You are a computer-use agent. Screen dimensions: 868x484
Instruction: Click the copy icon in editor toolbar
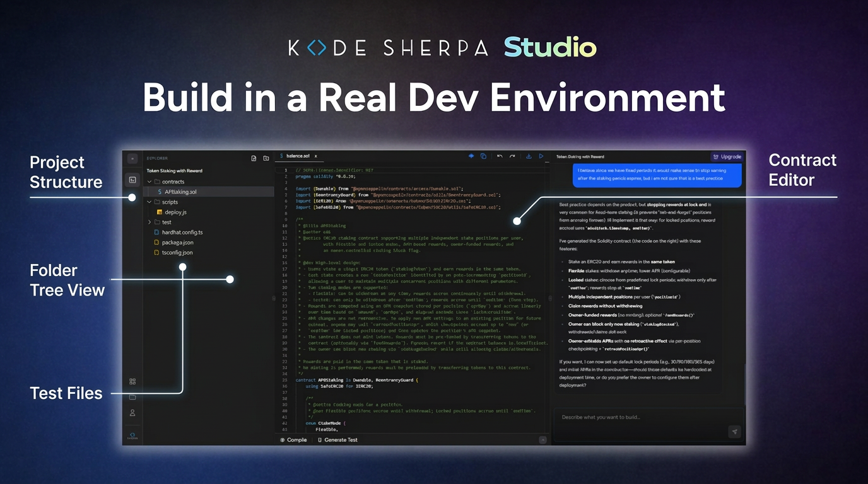click(483, 156)
